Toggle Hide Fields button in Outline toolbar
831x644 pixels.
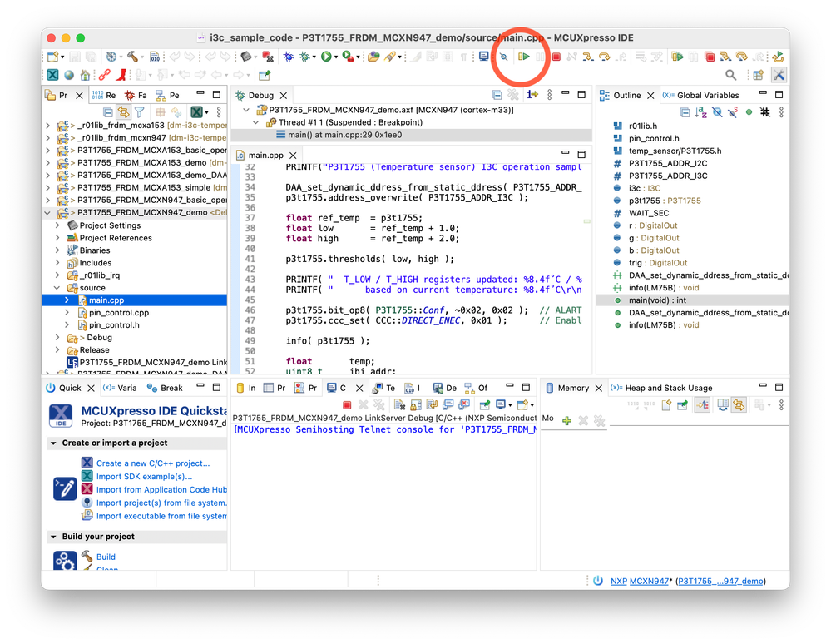coord(717,112)
